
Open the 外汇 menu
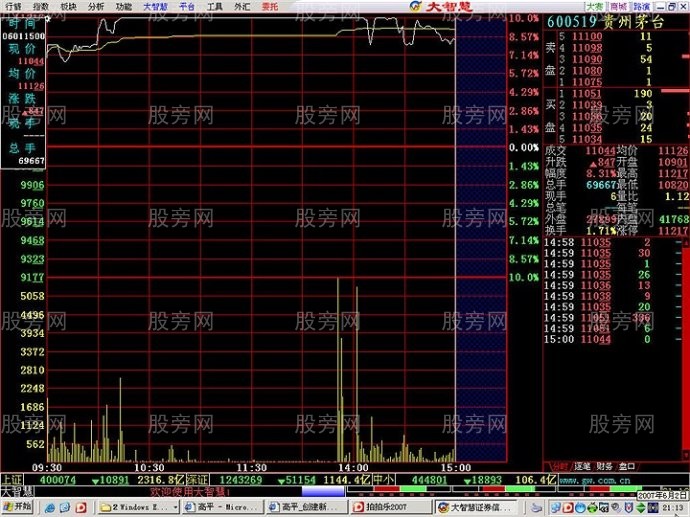point(242,6)
